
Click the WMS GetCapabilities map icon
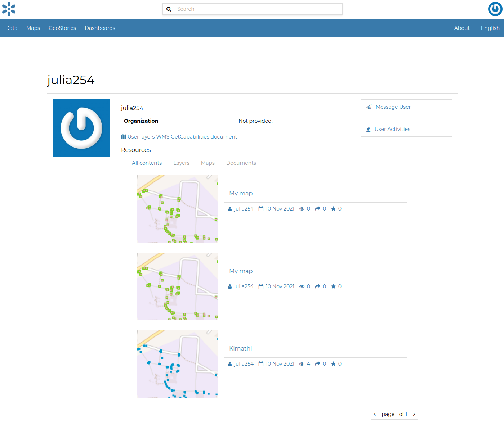tap(124, 137)
